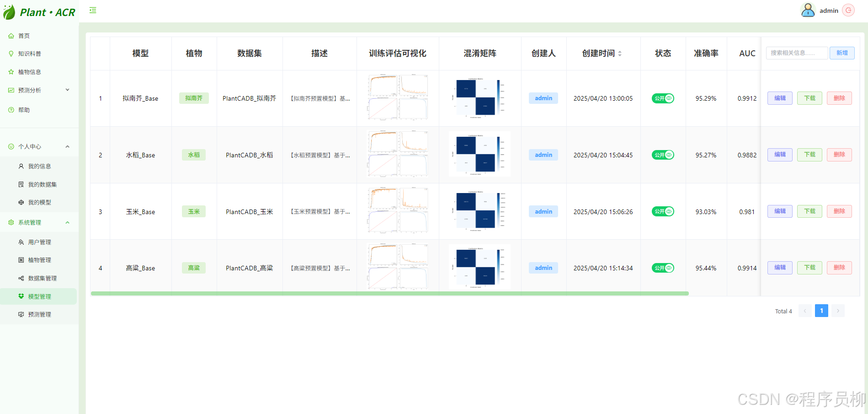This screenshot has width=868, height=414.
Task: Click 编辑 for 拟南芥_Base row
Action: click(x=780, y=98)
